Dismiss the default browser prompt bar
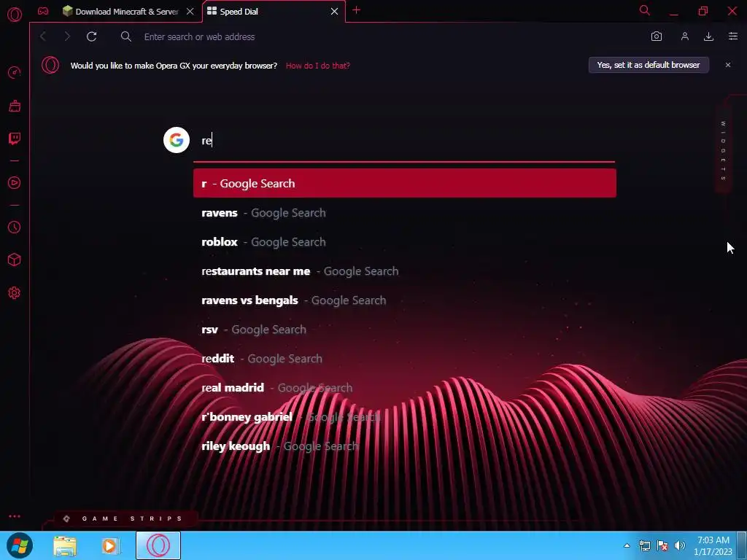This screenshot has width=747, height=560. pos(728,65)
